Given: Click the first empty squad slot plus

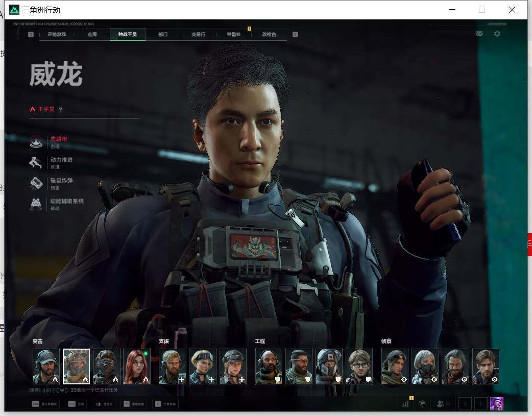Looking at the screenshot, I should (465, 404).
